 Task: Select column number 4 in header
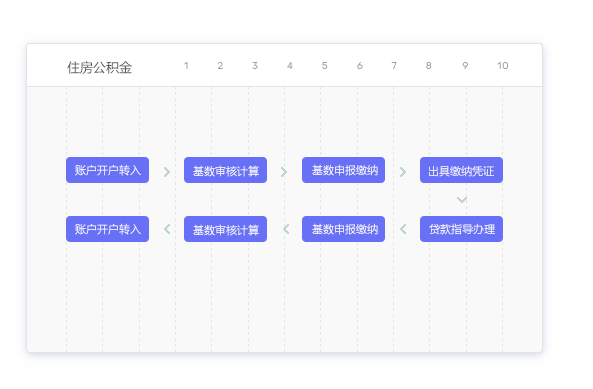[290, 66]
